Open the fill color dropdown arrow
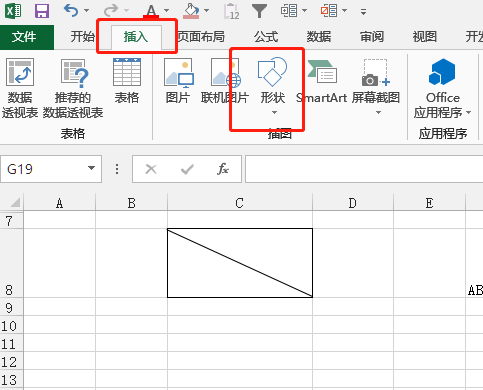 coord(207,11)
